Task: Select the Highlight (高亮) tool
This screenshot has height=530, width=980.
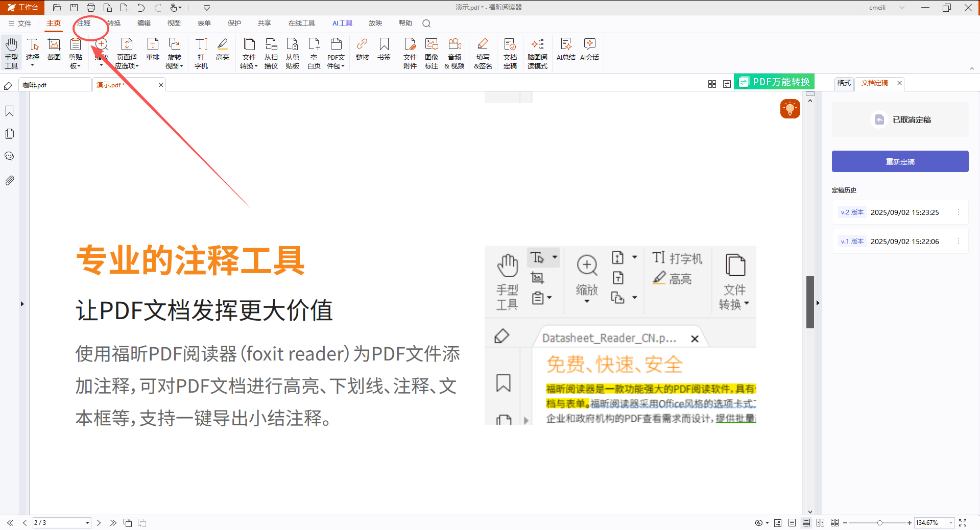Action: tap(223, 49)
